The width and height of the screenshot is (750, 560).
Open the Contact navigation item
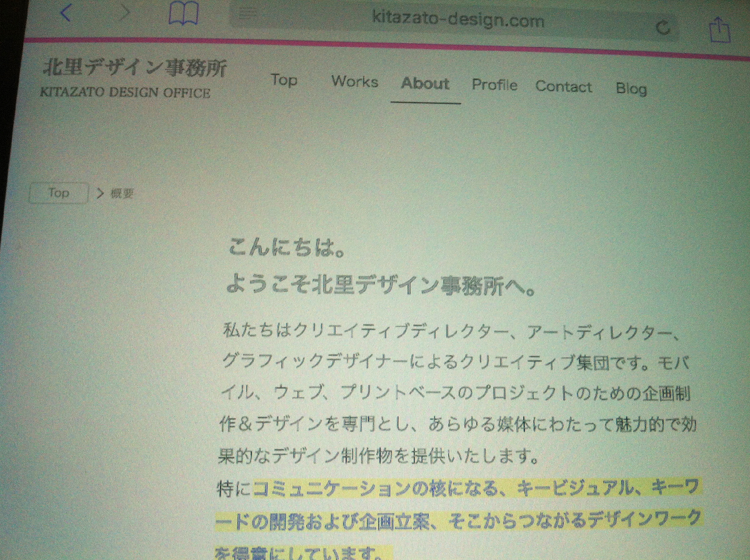click(x=563, y=86)
